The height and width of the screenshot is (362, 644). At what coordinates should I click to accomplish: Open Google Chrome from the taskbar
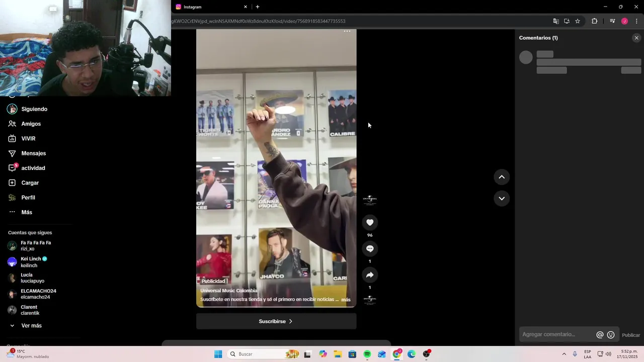point(397,354)
